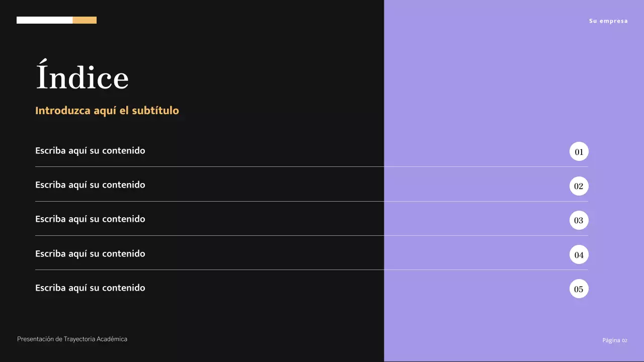The width and height of the screenshot is (644, 362).
Task: Select the 04 number badge
Action: (x=579, y=255)
